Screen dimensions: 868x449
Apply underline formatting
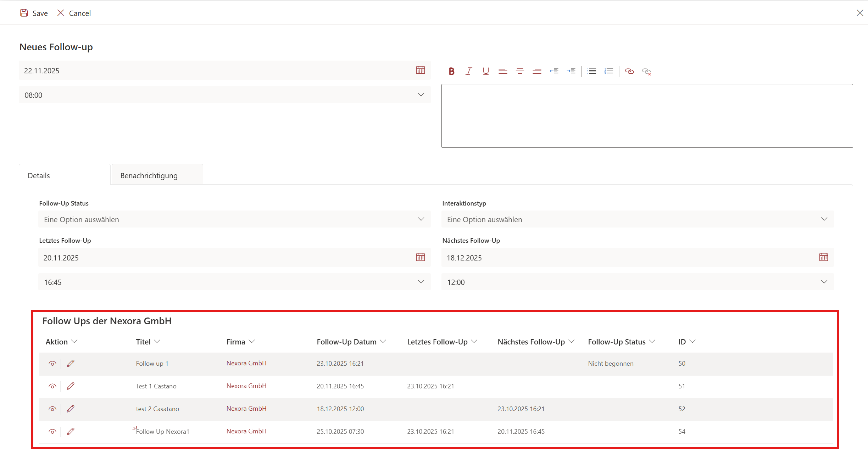pos(486,71)
